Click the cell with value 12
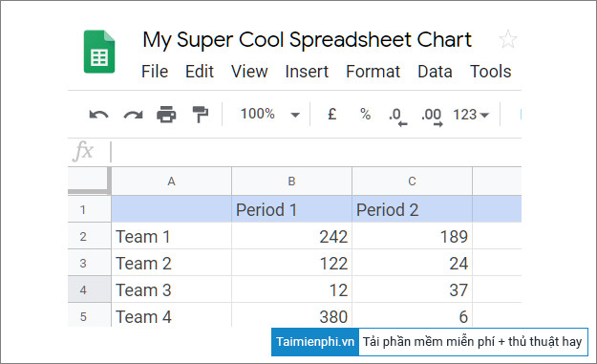This screenshot has height=364, width=597. [291, 289]
